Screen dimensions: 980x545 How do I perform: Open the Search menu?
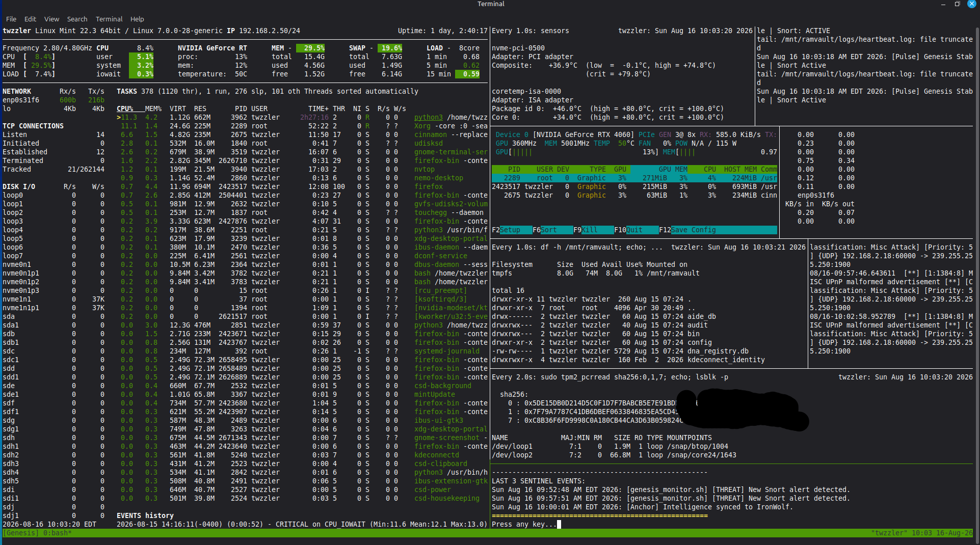pos(77,19)
